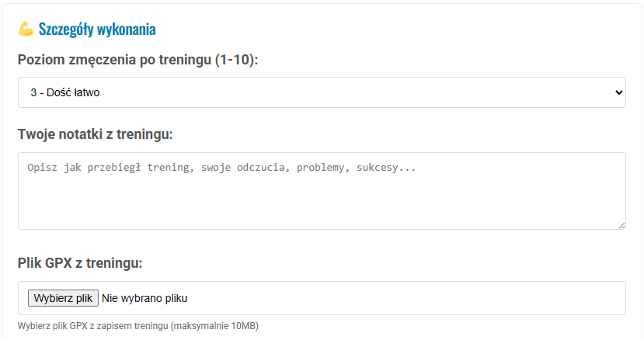The image size is (644, 340).
Task: Click the dropdown arrow beside "Dość łatwo"
Action: tap(618, 92)
